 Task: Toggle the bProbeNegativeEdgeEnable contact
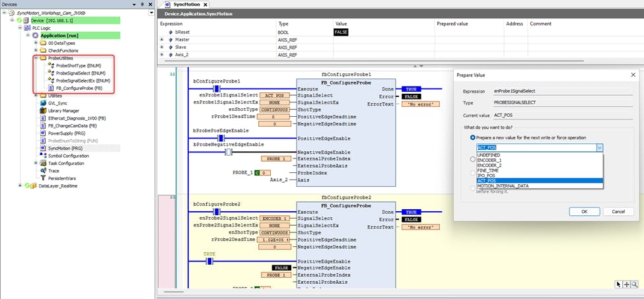pos(229,152)
